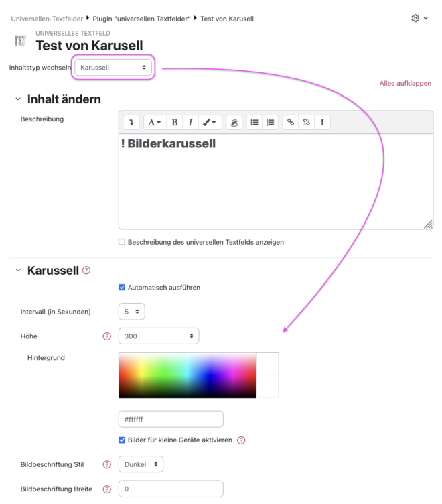Enable showing description of universal text field
Screen dimensions: 442x504
point(122,242)
